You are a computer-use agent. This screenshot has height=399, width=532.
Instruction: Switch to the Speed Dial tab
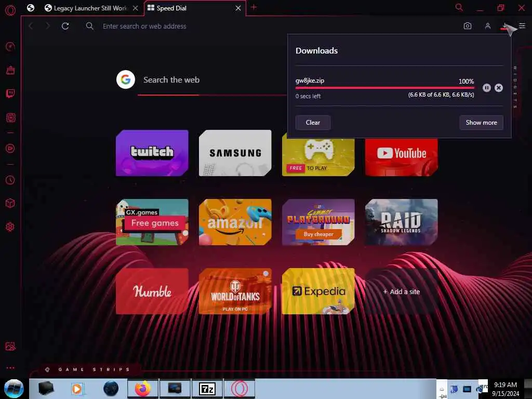(195, 8)
